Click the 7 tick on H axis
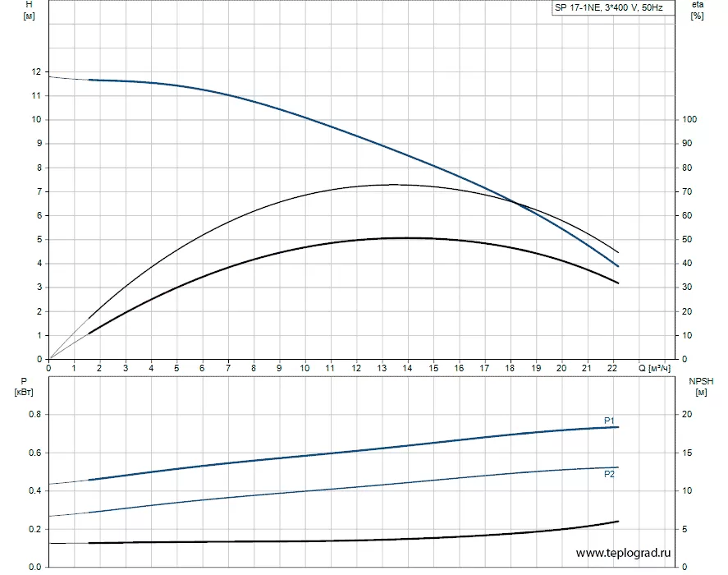The image size is (728, 575). (39, 191)
